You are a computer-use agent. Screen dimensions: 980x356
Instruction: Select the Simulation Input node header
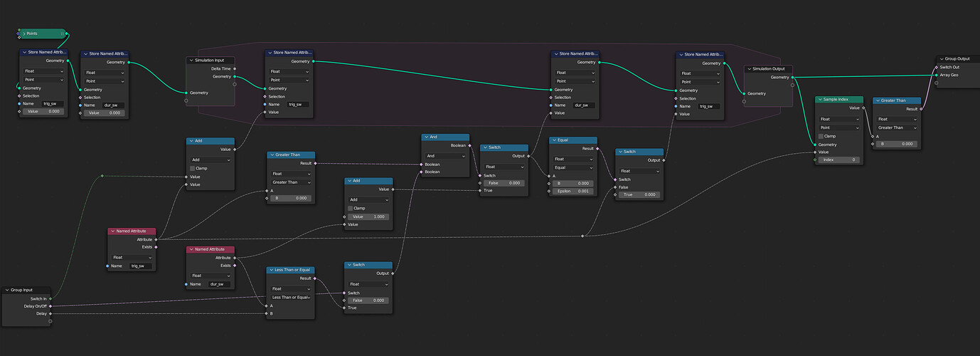click(x=211, y=61)
